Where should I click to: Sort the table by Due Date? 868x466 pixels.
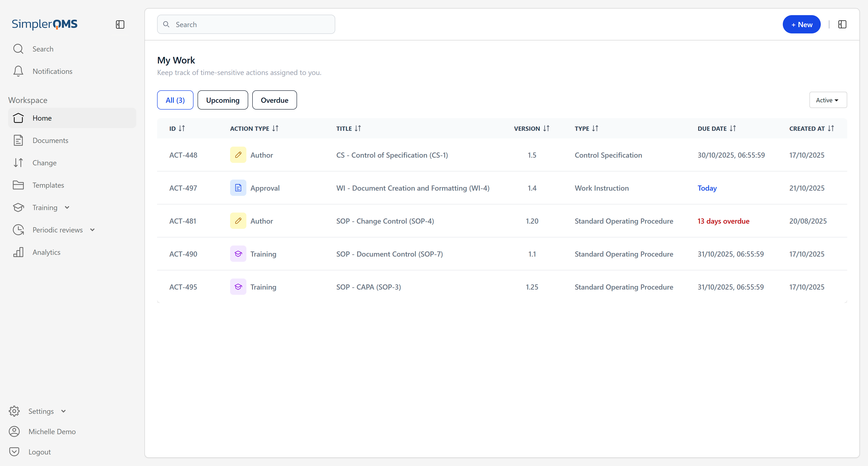pos(733,129)
